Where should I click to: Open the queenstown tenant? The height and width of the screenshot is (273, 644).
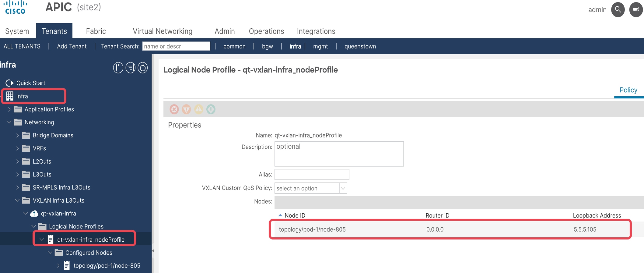pos(360,46)
